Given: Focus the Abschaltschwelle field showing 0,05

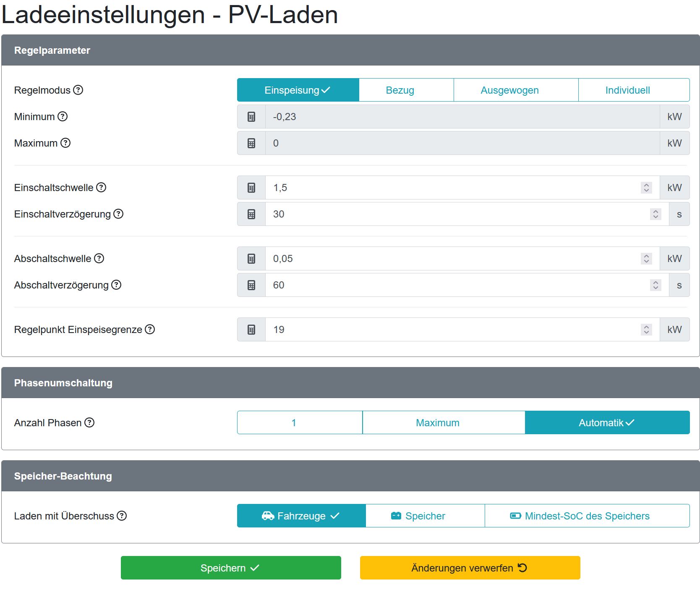Looking at the screenshot, I should click(462, 259).
